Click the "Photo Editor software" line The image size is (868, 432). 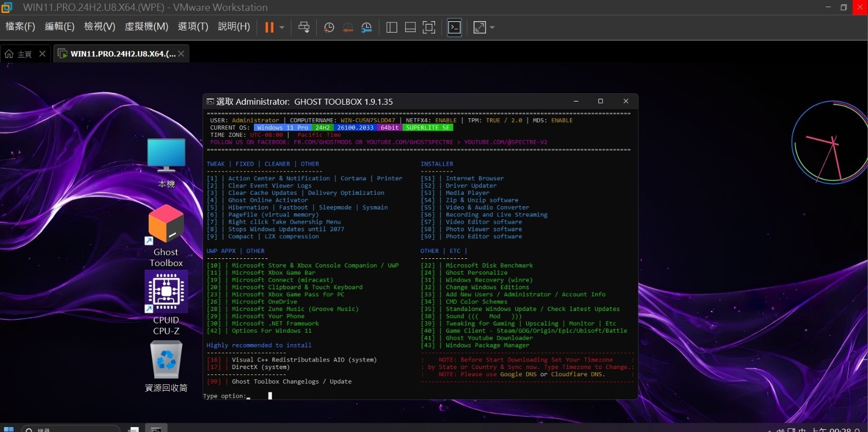(x=484, y=237)
